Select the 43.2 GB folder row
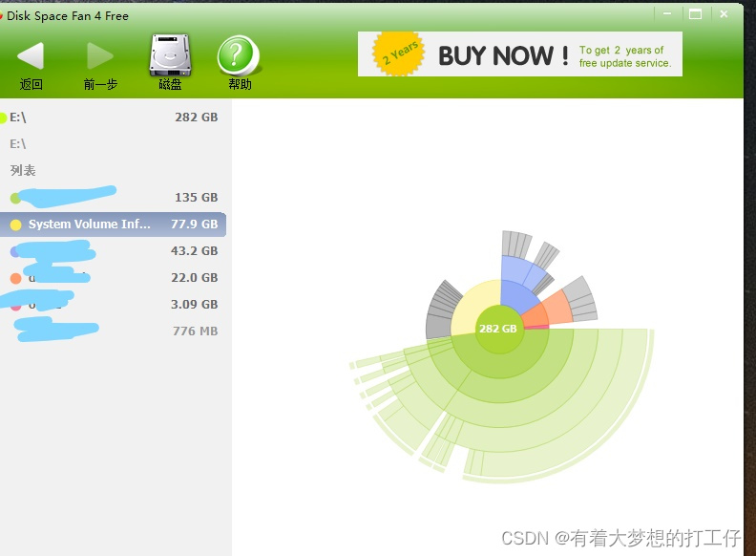Image resolution: width=756 pixels, height=556 pixels. point(113,251)
